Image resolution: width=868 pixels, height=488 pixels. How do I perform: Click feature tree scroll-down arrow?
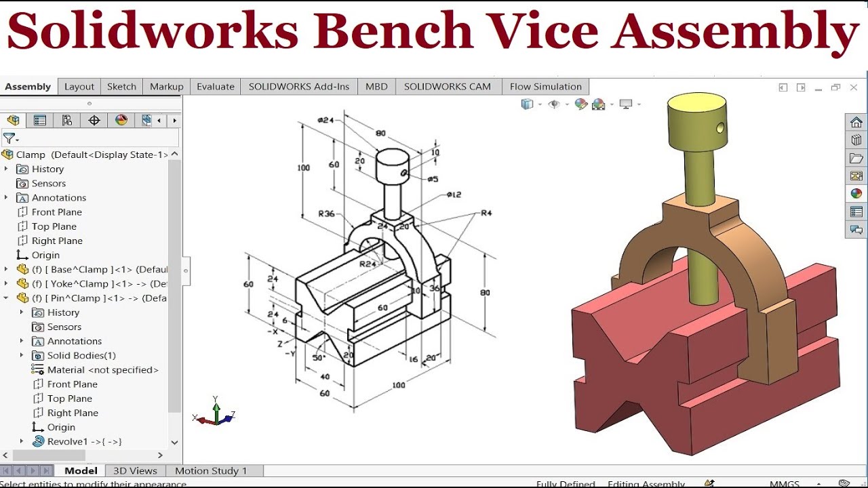(174, 442)
